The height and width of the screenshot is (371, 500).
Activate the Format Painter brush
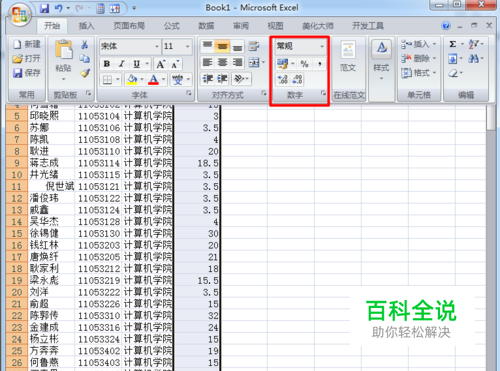85,73
